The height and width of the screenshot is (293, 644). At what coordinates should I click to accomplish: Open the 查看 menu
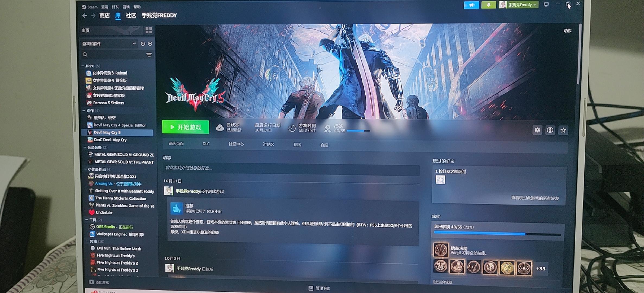pos(105,7)
